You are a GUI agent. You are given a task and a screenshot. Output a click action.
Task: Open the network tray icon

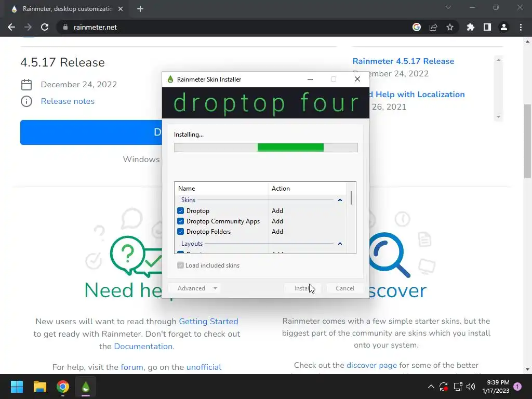point(458,387)
